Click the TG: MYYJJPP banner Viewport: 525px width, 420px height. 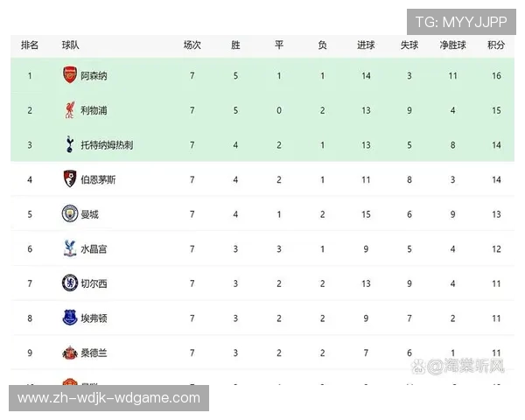coord(460,21)
